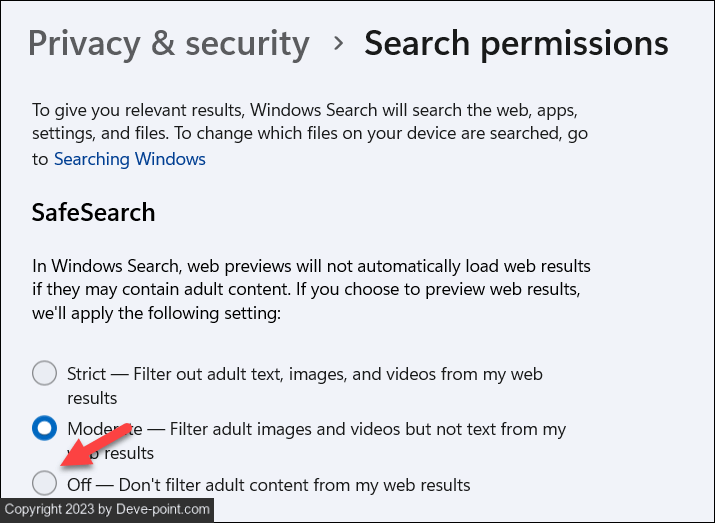The width and height of the screenshot is (715, 523).
Task: Go back to Privacy & security breadcrumb
Action: [x=169, y=43]
